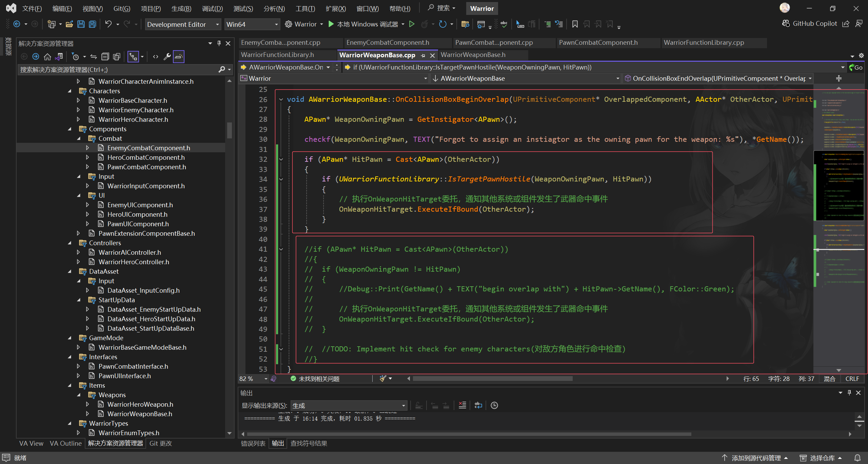Click the Solution Explorer Home icon

pyautogui.click(x=47, y=57)
